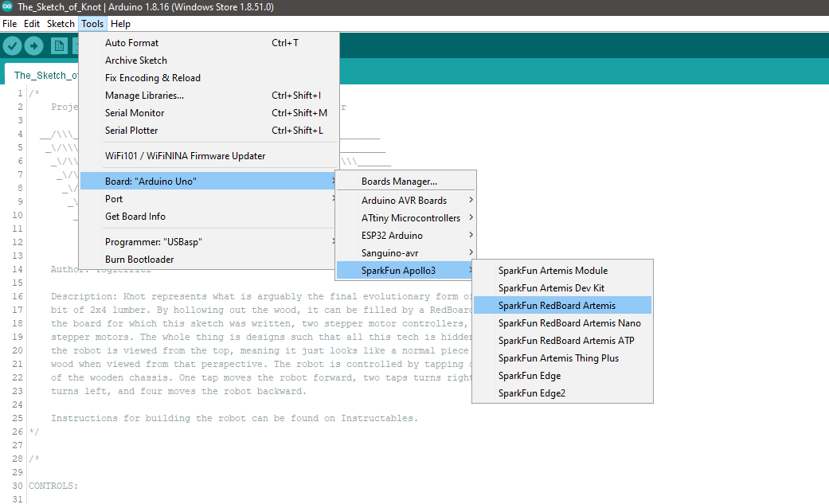Expand ESP32 Arduino submenu
Screen dimensions: 829x504
click(x=405, y=236)
